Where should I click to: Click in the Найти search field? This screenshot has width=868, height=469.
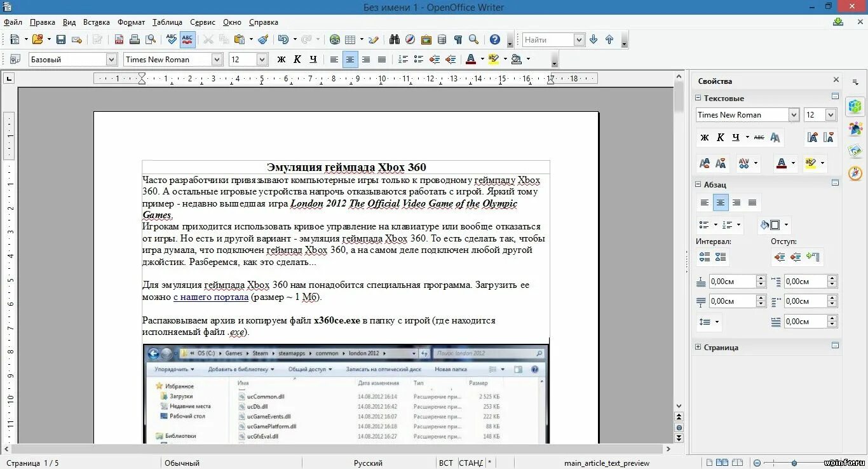point(548,39)
